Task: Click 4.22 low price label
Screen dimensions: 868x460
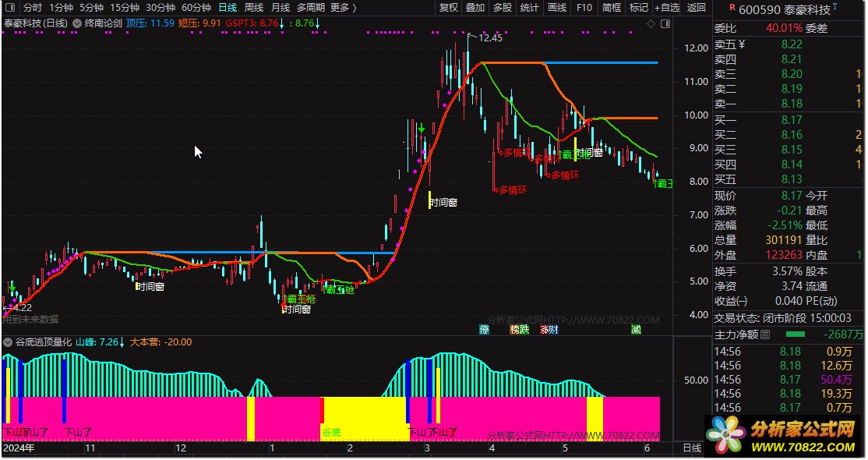Action: click(x=20, y=308)
